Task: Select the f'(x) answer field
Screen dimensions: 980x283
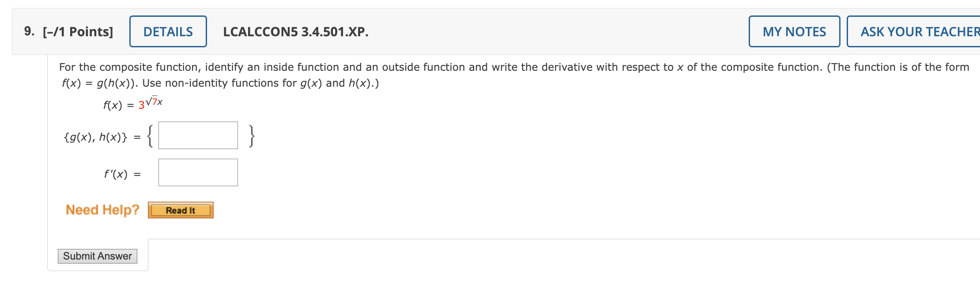Action: point(198,172)
